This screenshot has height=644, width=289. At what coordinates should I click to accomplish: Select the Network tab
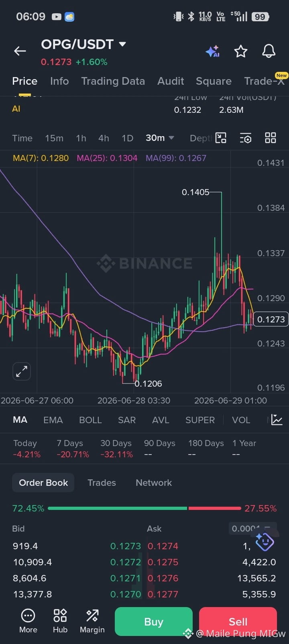[x=154, y=483]
